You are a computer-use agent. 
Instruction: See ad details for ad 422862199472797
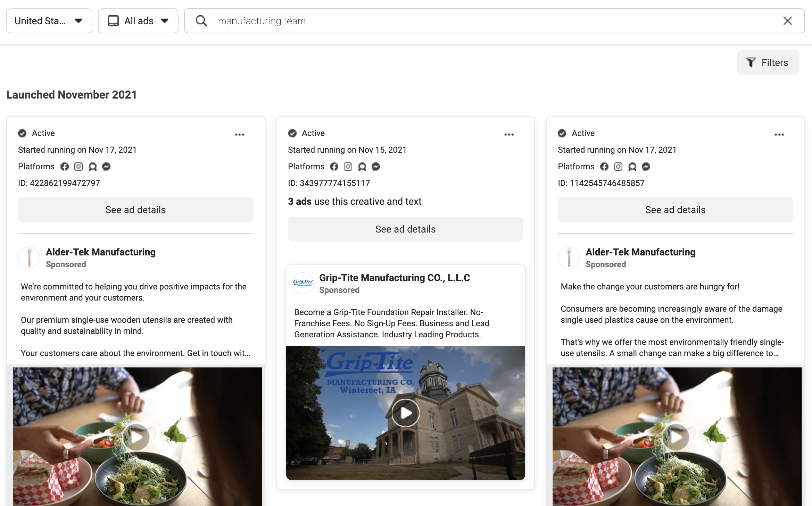pos(135,210)
